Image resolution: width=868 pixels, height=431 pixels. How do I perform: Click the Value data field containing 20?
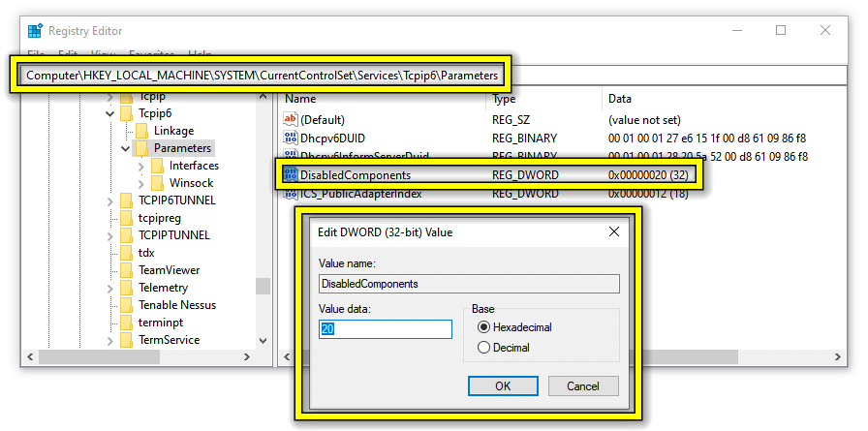coord(386,329)
